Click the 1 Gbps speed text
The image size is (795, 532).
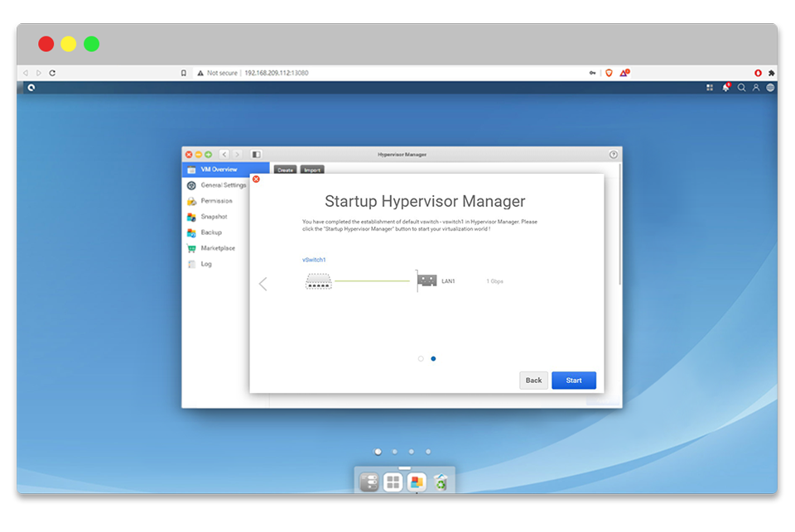(x=495, y=281)
